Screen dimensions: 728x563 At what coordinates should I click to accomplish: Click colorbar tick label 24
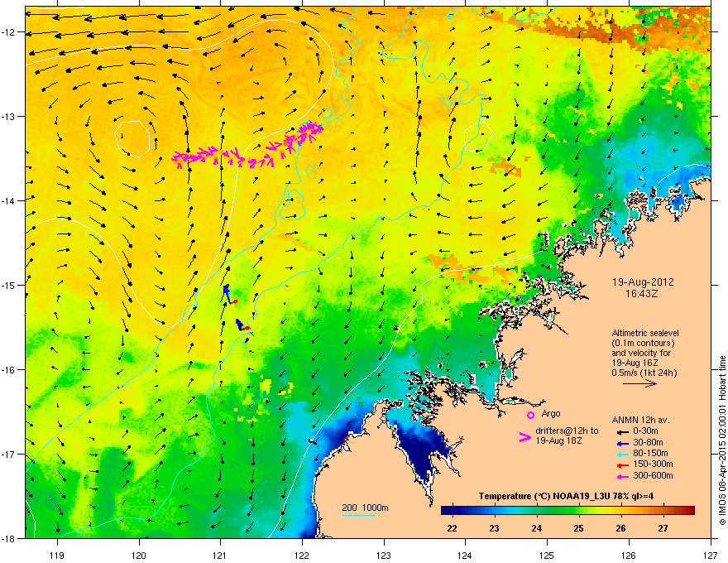[x=536, y=528]
